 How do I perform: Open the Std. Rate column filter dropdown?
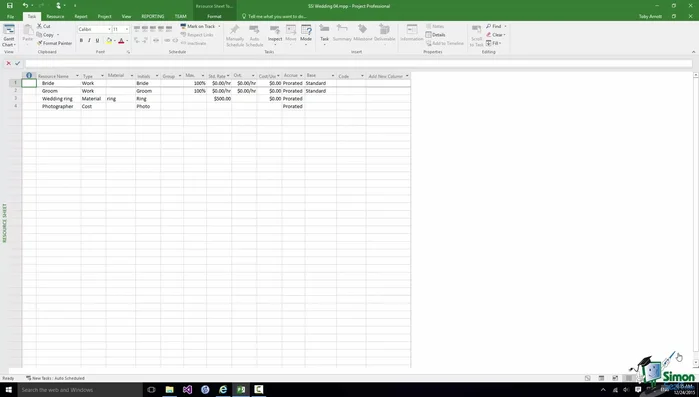[228, 76]
